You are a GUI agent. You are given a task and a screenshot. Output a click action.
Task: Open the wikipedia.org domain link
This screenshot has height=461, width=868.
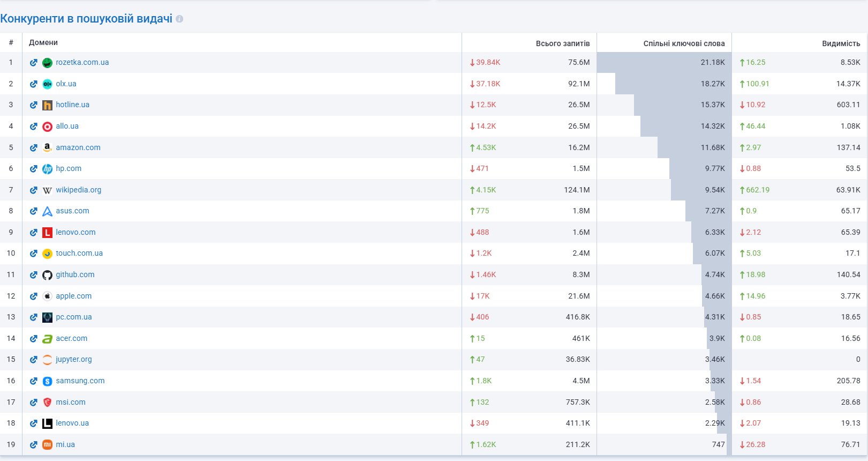click(x=79, y=190)
